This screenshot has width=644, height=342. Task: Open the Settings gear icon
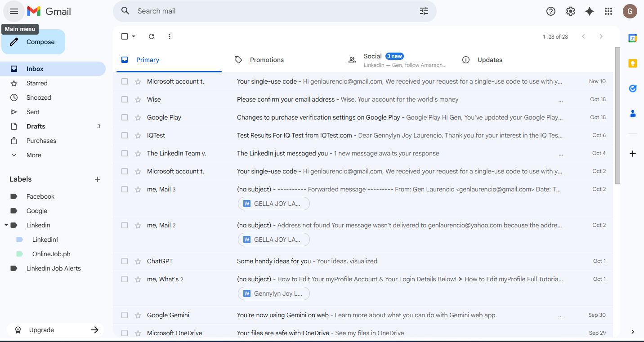(570, 12)
